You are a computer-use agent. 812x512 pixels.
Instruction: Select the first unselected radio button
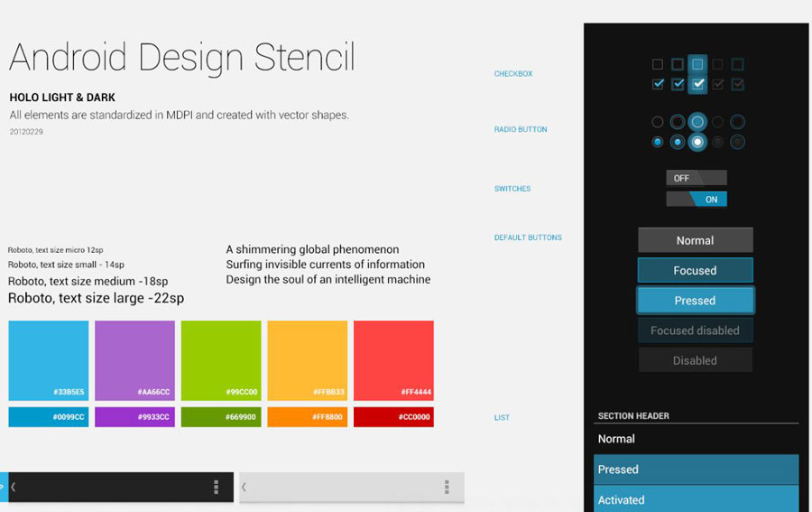658,122
